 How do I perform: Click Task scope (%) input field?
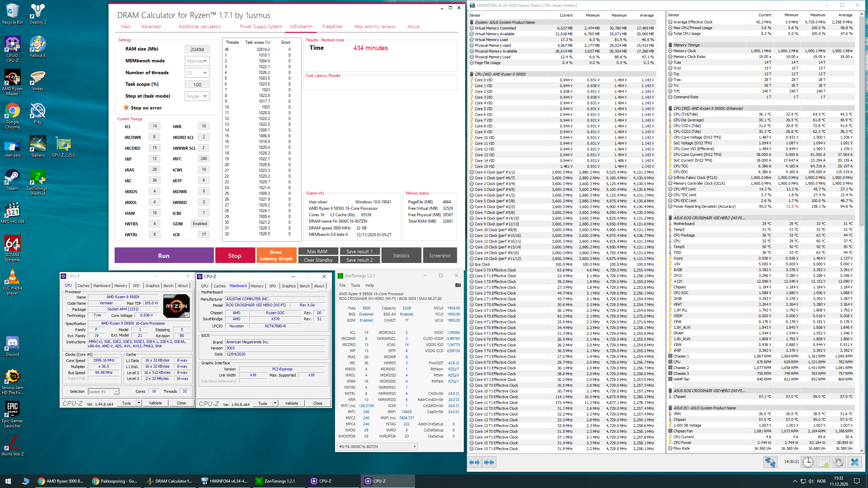click(x=197, y=85)
